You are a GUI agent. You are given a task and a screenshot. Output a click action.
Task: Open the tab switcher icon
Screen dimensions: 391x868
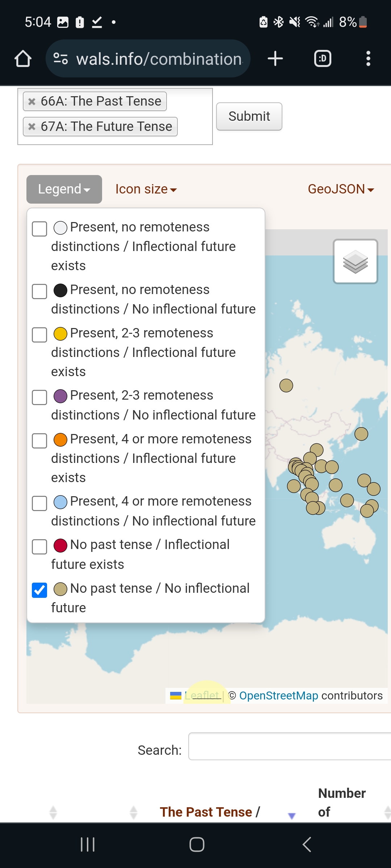point(323,59)
